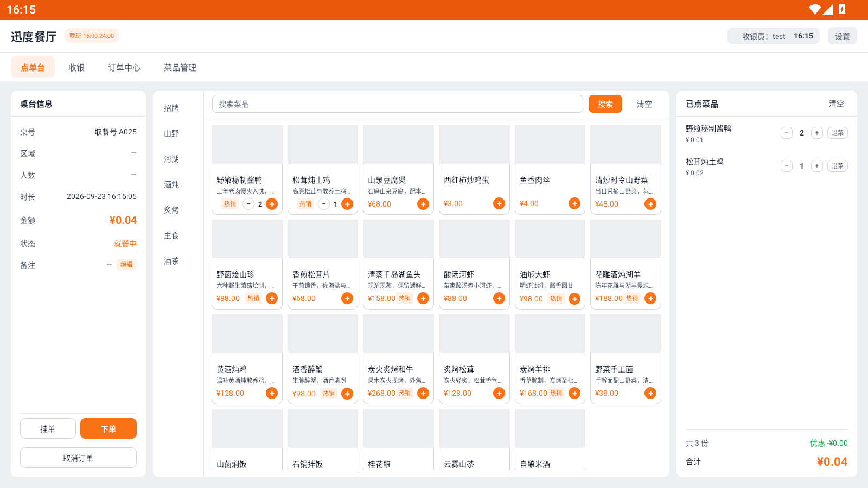Choose the 炙烤 dish category
Viewport: 868px width, 488px height.
pyautogui.click(x=171, y=210)
